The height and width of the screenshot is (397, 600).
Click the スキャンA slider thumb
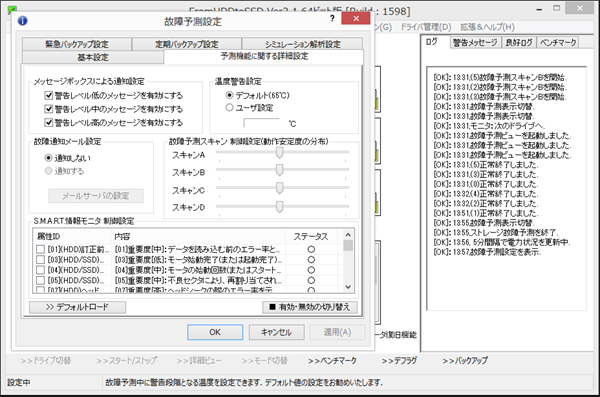(x=280, y=153)
